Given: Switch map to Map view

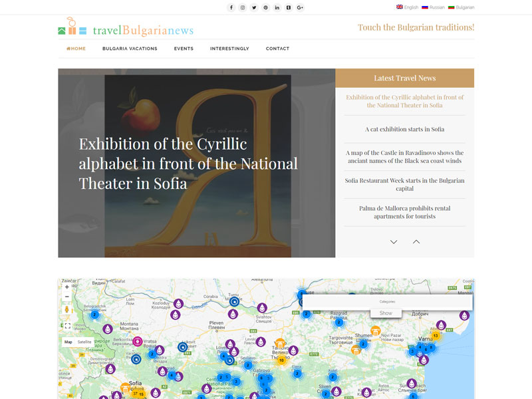Looking at the screenshot, I should point(68,342).
